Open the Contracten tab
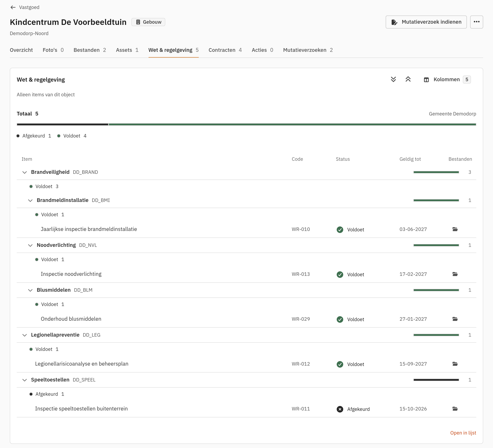This screenshot has width=493, height=448. tap(225, 50)
